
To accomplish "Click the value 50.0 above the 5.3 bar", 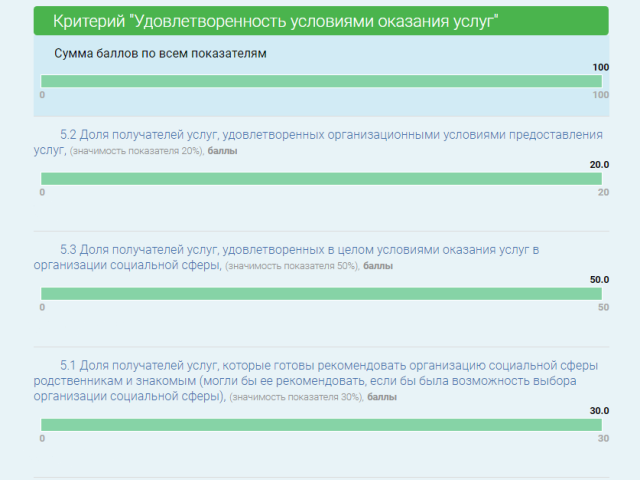I will point(599,280).
